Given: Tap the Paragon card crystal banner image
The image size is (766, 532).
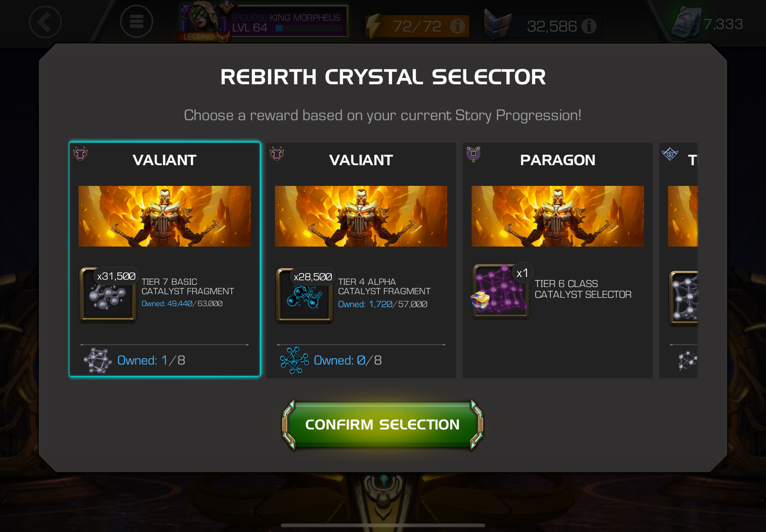Looking at the screenshot, I should [x=558, y=216].
